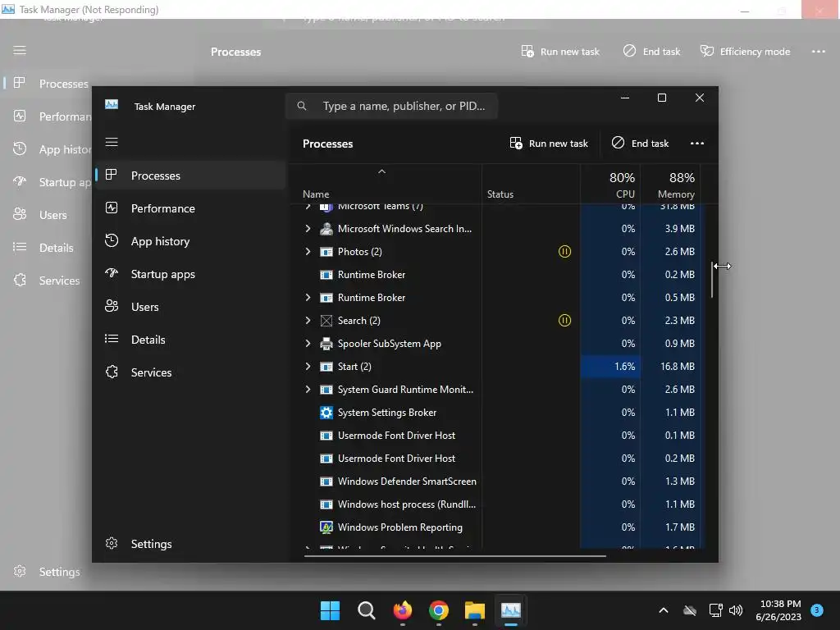Open App history in front Task Manager
Viewport: 840px width, 630px height.
coord(190,241)
